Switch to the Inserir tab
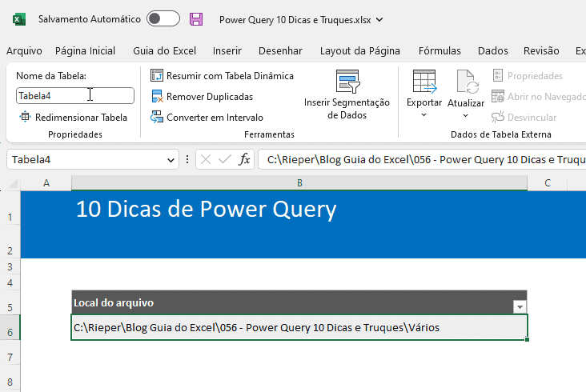 pos(227,50)
